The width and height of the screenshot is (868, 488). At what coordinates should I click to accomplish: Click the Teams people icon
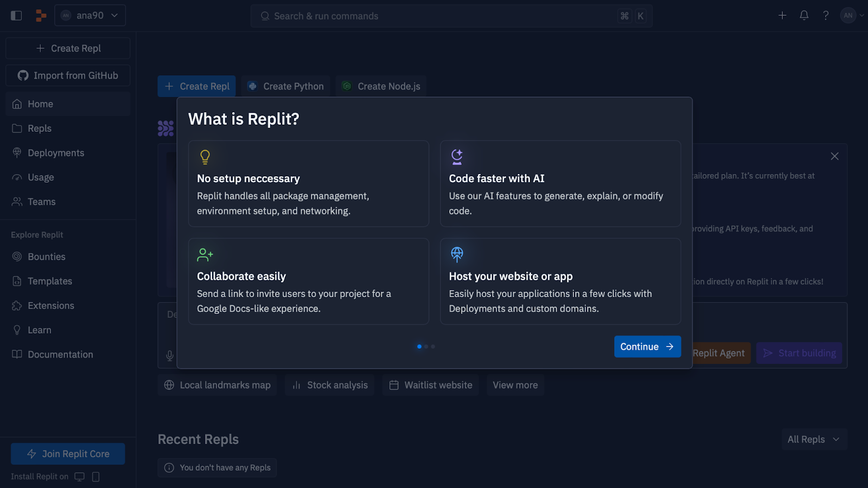pyautogui.click(x=17, y=202)
